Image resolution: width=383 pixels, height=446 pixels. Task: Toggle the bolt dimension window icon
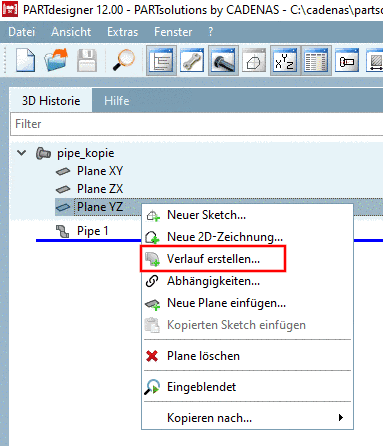point(347,60)
